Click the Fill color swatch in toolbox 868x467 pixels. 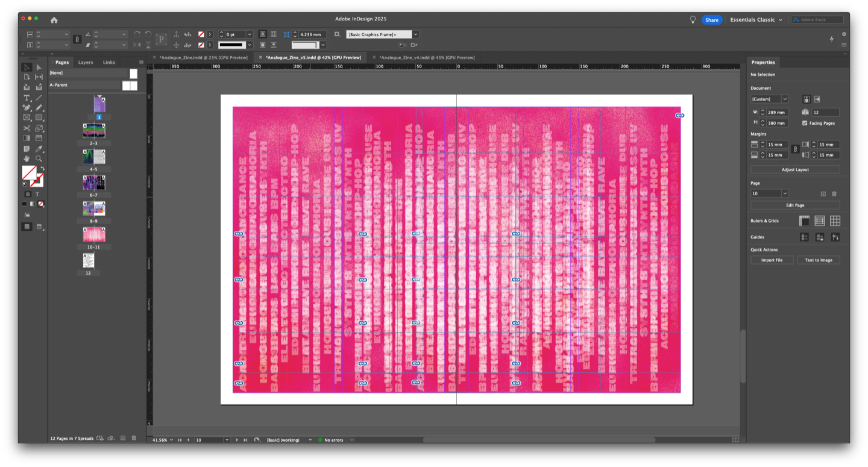pyautogui.click(x=28, y=173)
